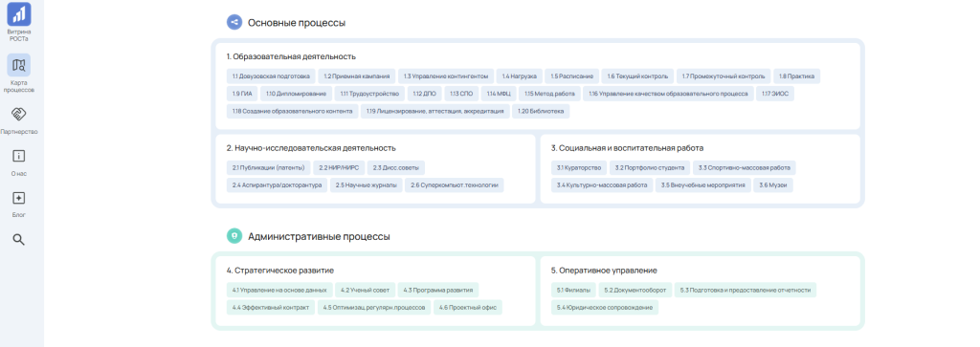980x347 pixels.
Task: Click 4.4 Эффективный контракт
Action: tap(271, 308)
